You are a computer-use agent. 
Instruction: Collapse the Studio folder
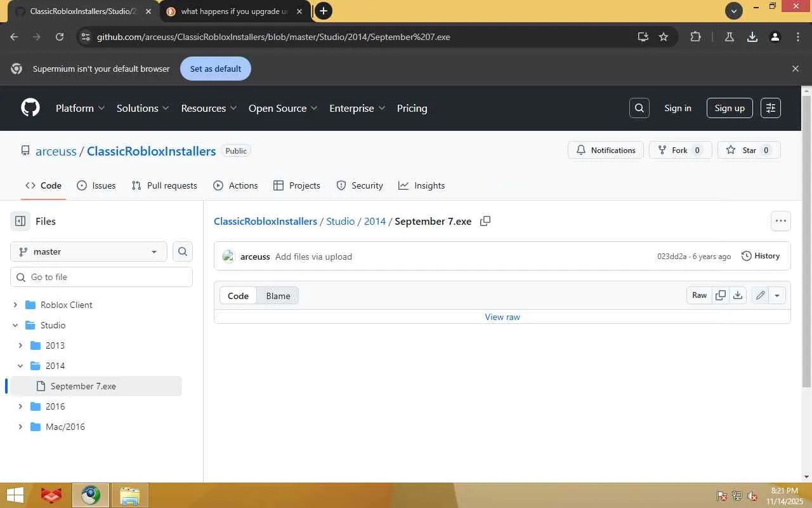tap(15, 325)
